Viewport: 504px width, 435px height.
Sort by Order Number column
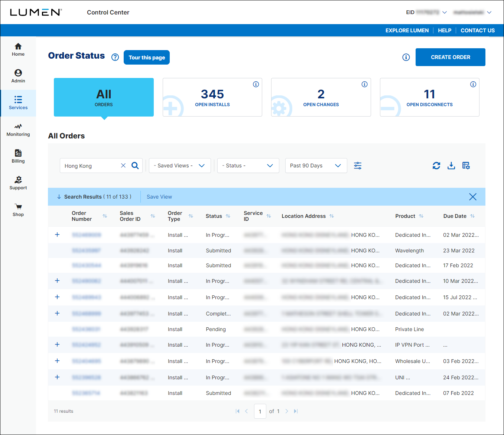pos(105,216)
